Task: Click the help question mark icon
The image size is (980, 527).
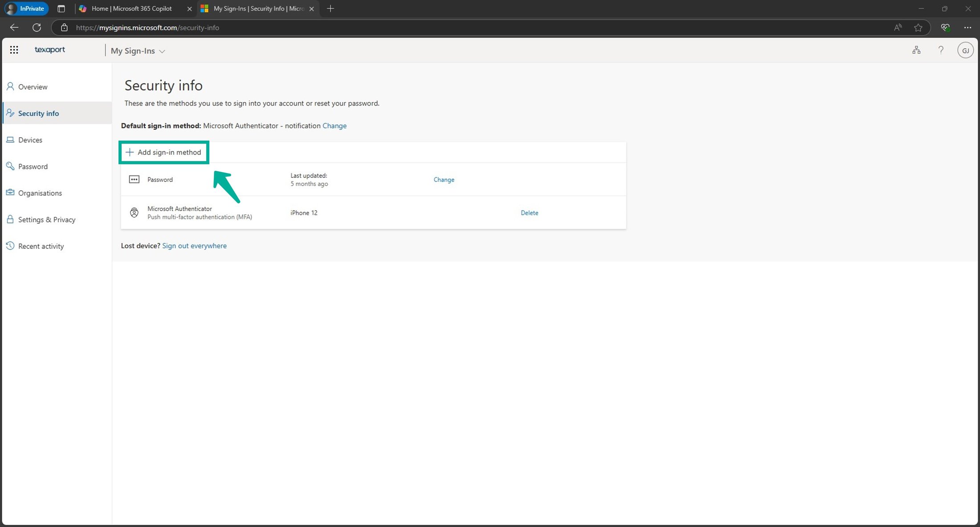Action: click(x=941, y=49)
